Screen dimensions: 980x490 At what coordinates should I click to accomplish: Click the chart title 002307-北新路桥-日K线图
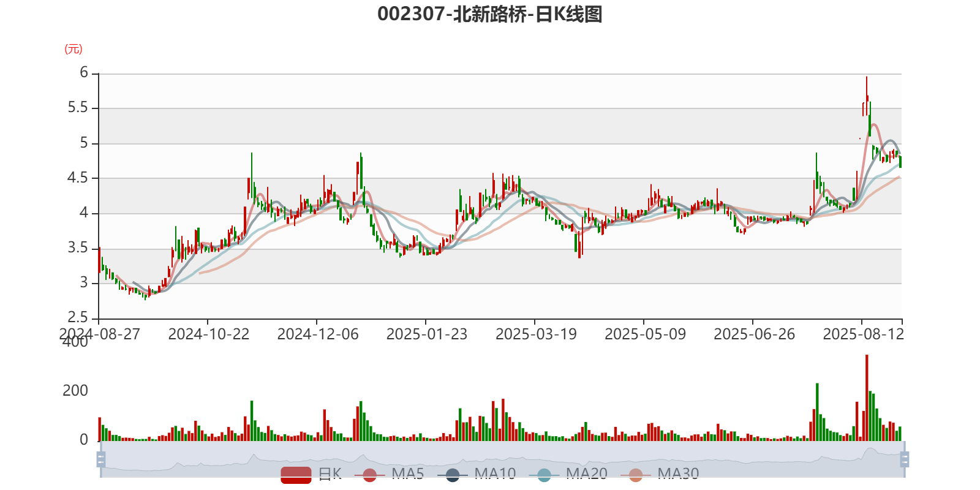pos(490,14)
